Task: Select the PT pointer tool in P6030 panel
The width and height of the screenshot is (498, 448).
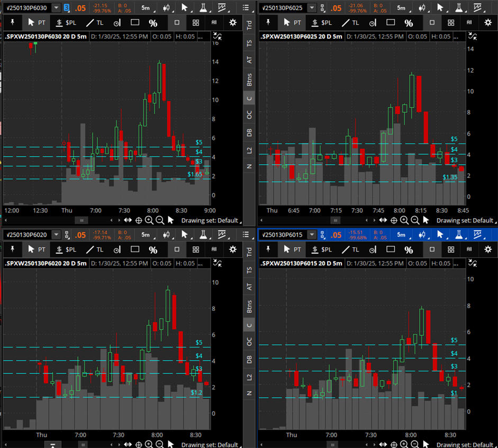Action: pos(37,23)
